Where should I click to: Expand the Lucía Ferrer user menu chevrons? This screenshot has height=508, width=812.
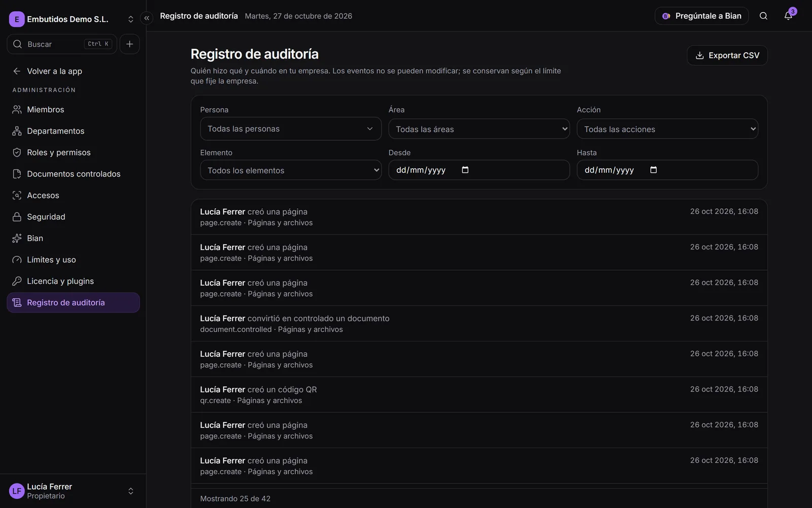click(130, 491)
